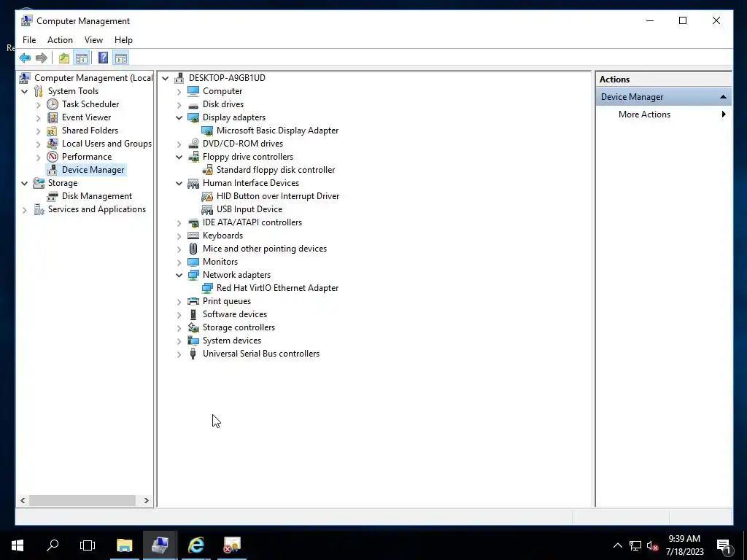Click the Task Scheduler clock icon
Viewport: 747px width, 560px height.
click(x=53, y=104)
